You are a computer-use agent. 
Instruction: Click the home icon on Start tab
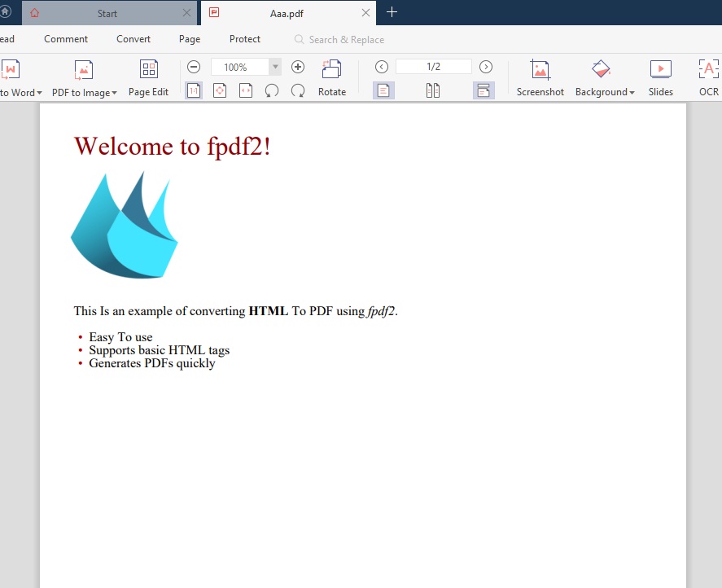[35, 13]
